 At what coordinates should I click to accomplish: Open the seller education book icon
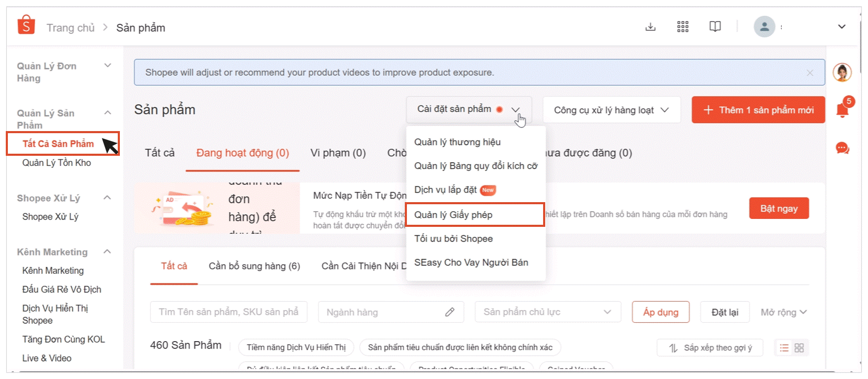715,27
